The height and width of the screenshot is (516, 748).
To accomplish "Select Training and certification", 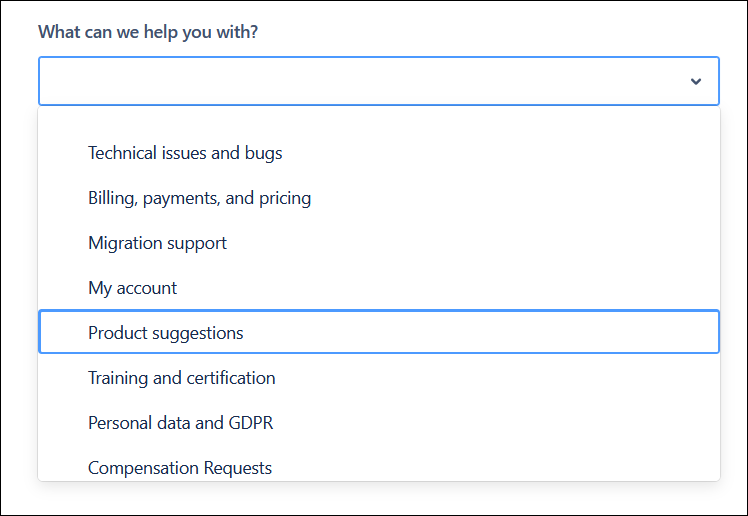I will point(181,378).
